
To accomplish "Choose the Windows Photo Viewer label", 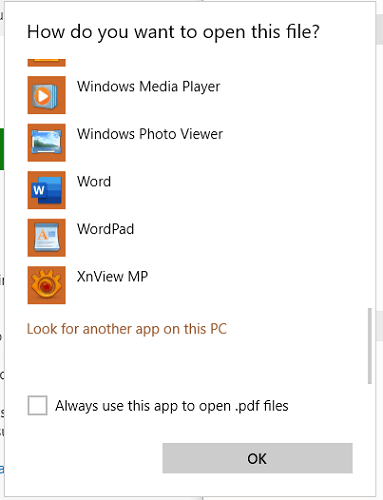I will coord(150,134).
